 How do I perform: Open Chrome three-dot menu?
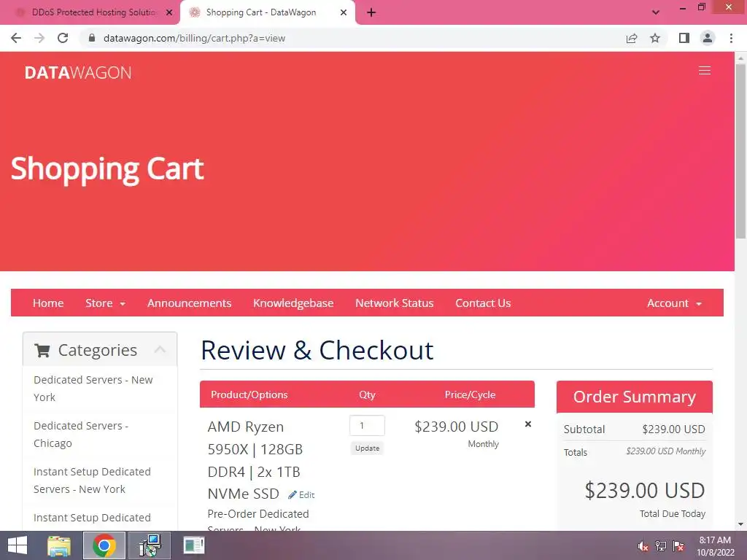click(x=731, y=38)
